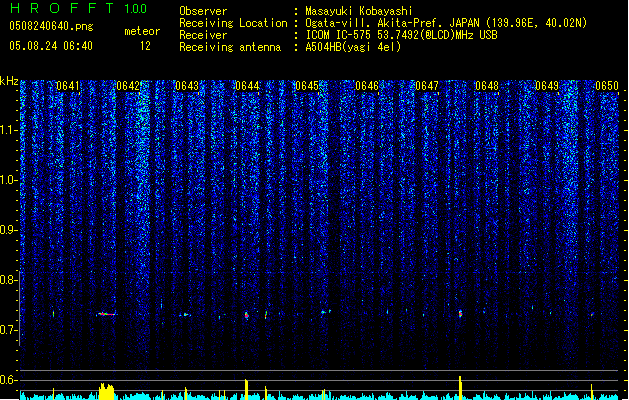The height and width of the screenshot is (400, 629).
Task: Click the 0648 time marker
Action: coord(487,86)
